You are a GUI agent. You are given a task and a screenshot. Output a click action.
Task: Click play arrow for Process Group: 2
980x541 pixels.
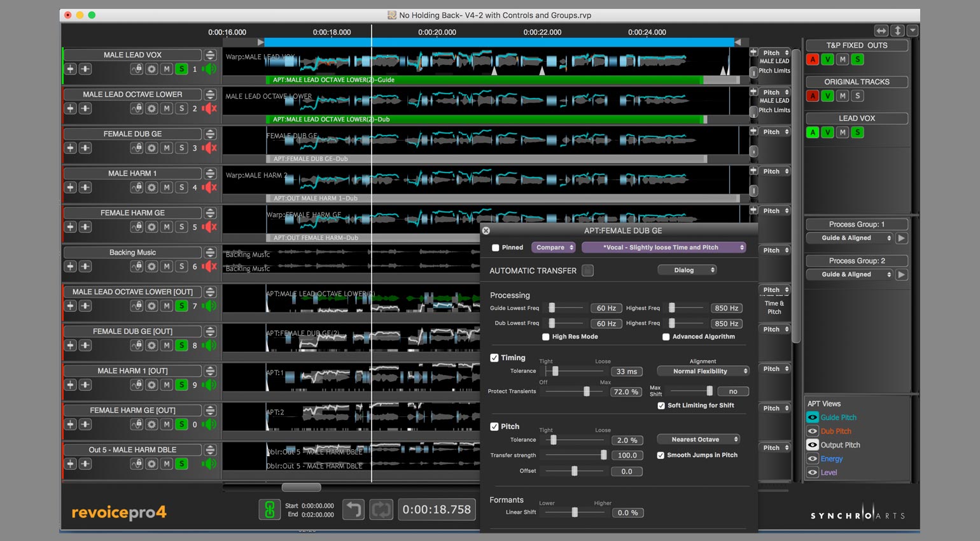(x=901, y=274)
